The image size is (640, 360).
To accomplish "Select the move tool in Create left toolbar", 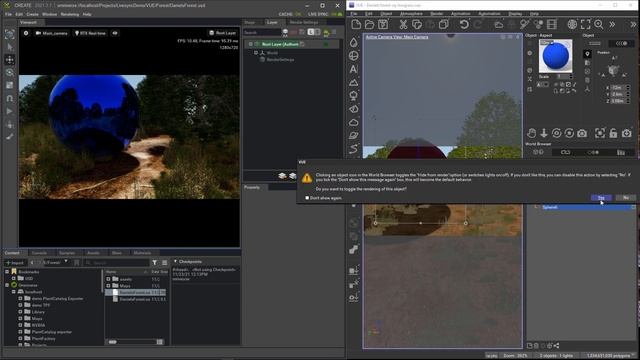I will 10,60.
